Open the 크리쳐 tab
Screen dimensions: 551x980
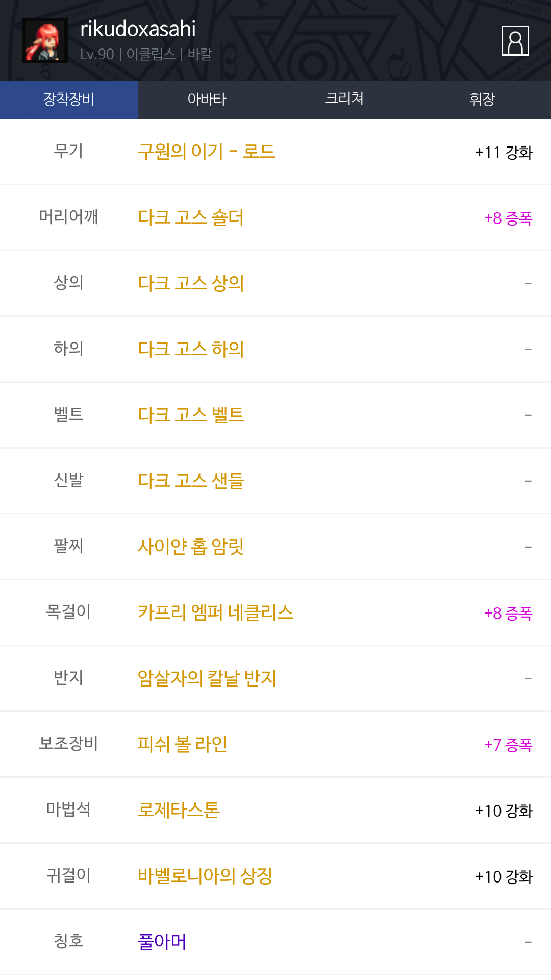point(344,100)
